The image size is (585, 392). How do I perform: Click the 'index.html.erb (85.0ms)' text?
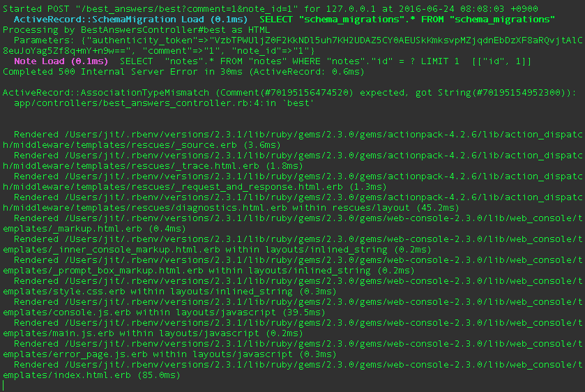click(x=116, y=375)
